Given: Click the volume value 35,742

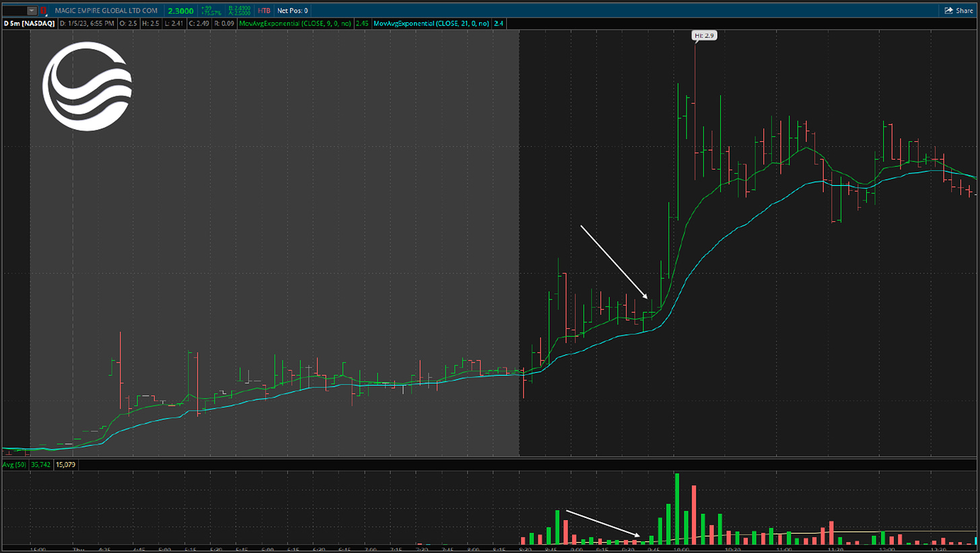Looking at the screenshot, I should click(41, 464).
